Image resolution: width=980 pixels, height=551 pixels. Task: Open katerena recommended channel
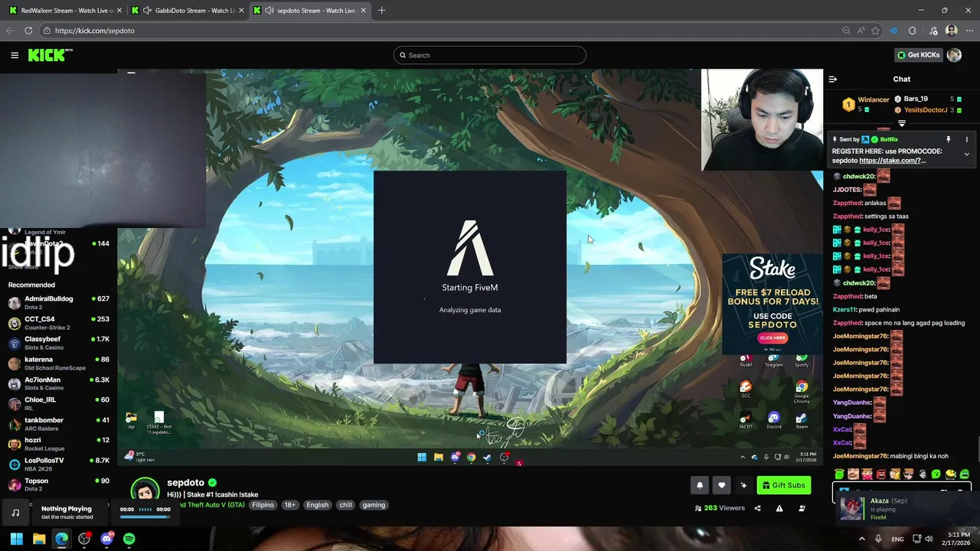coord(58,363)
